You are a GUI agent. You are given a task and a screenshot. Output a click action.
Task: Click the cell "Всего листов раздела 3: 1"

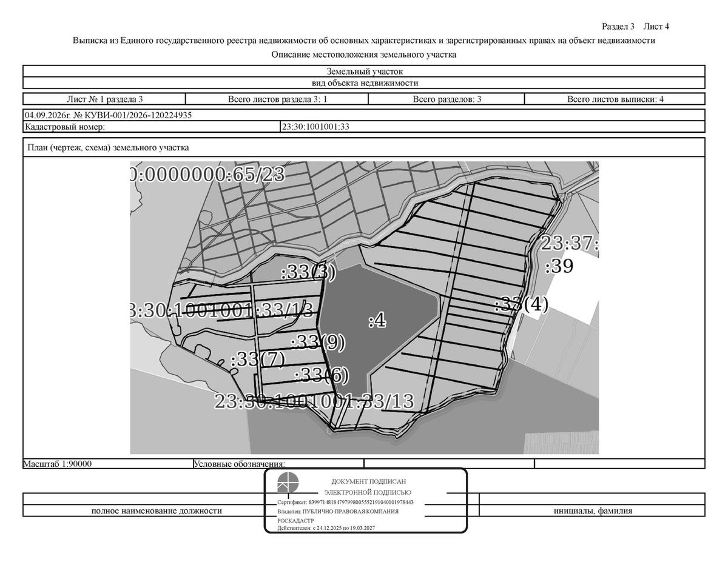point(278,99)
